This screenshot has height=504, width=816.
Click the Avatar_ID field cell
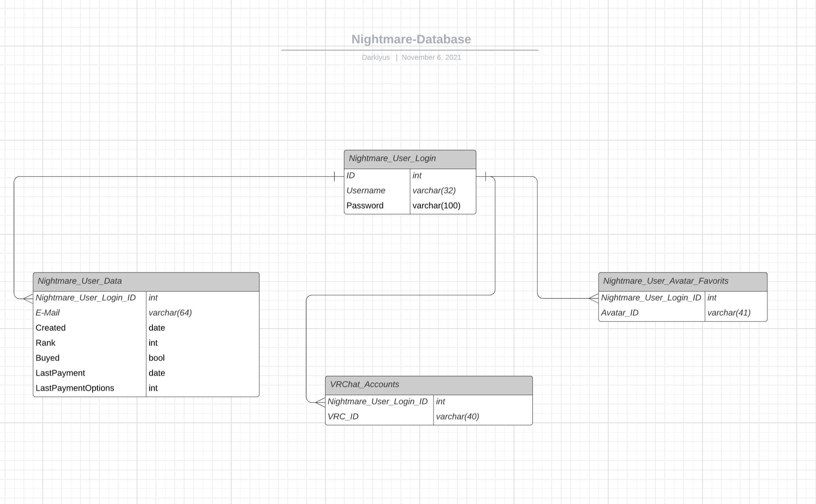[x=652, y=313]
